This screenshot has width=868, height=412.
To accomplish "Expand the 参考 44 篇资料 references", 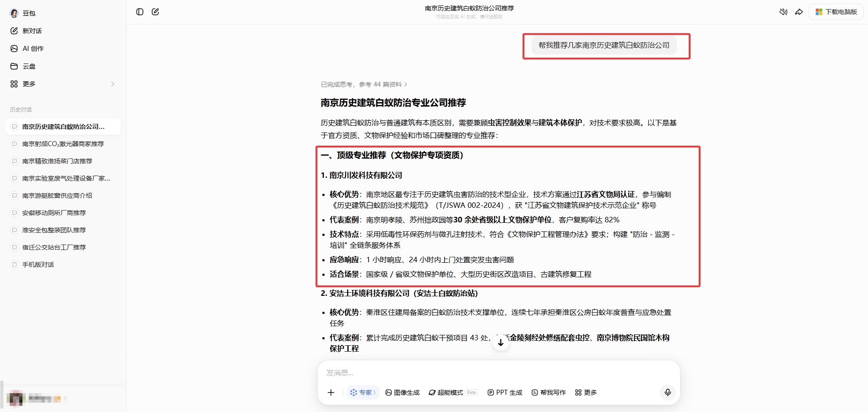I will tap(364, 84).
